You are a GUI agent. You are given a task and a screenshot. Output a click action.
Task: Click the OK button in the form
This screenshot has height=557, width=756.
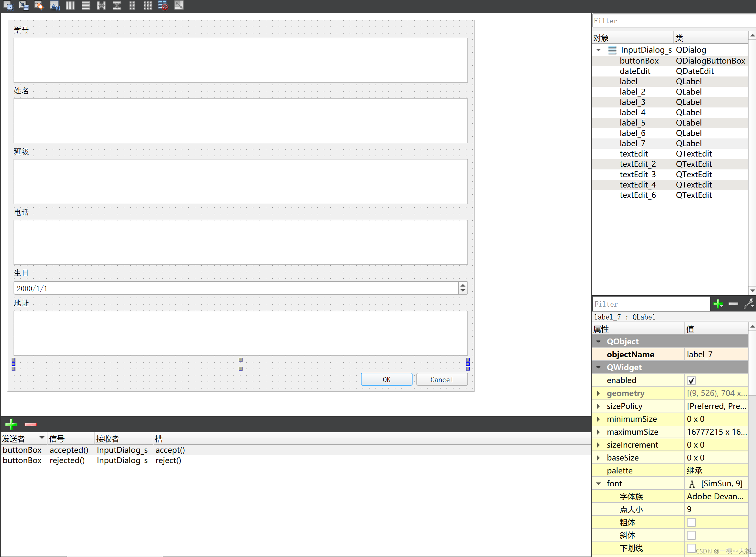[386, 379]
